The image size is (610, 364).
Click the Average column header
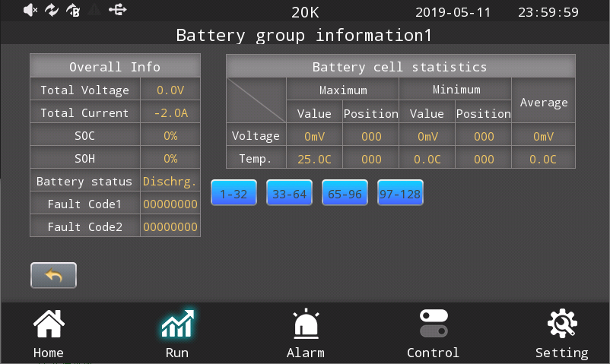544,102
